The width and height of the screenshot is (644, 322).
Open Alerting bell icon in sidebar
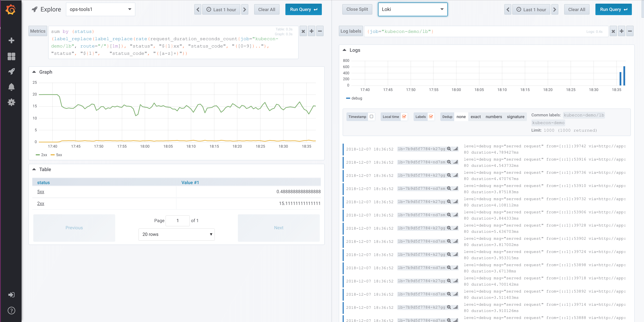(11, 87)
